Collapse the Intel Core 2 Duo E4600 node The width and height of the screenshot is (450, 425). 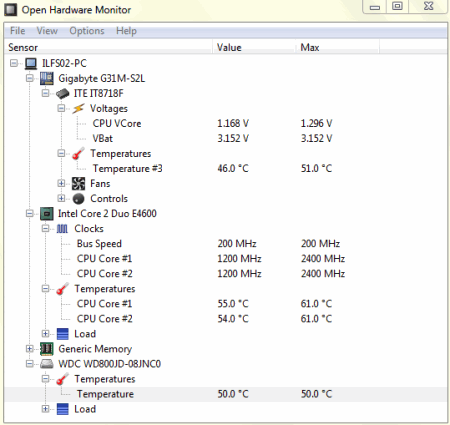(30, 214)
